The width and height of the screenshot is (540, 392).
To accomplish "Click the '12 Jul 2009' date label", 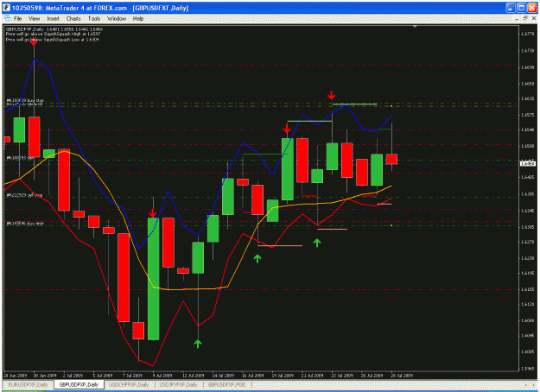I will [193, 376].
